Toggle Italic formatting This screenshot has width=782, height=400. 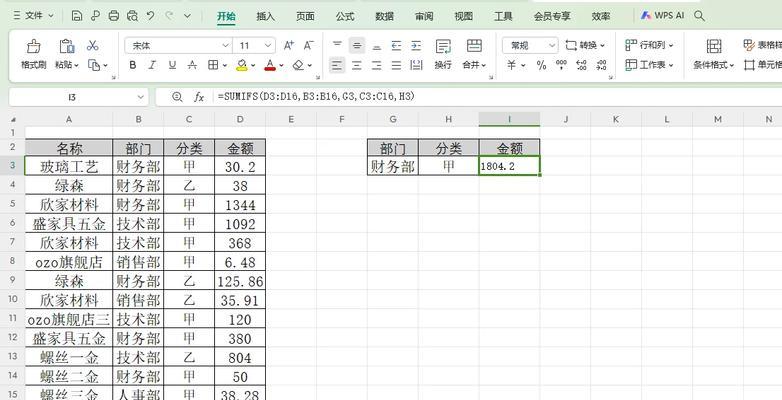[153, 65]
